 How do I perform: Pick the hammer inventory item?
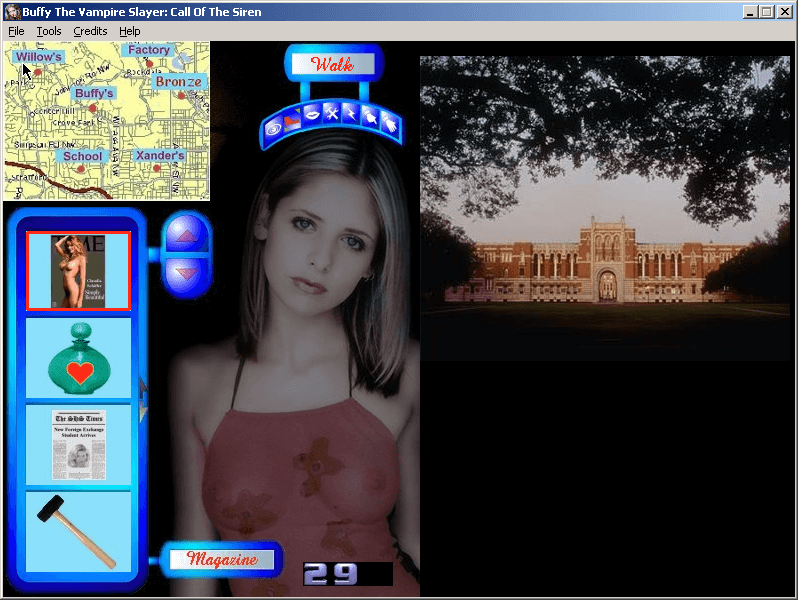click(x=78, y=532)
